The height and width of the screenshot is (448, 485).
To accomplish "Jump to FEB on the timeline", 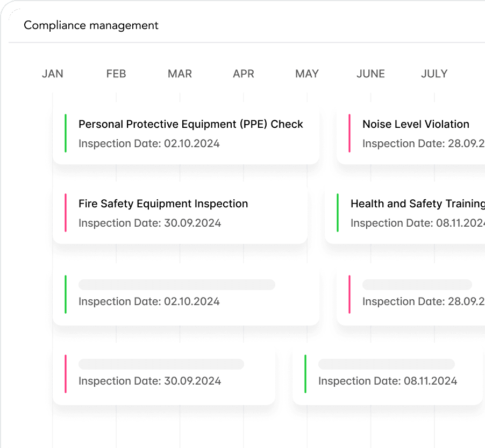I will (116, 74).
